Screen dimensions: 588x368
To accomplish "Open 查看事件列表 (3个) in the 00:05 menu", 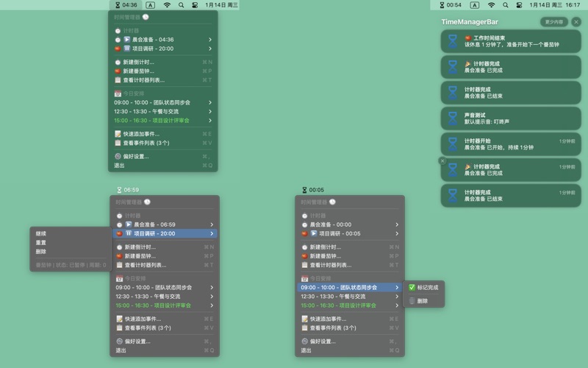I will coord(350,328).
